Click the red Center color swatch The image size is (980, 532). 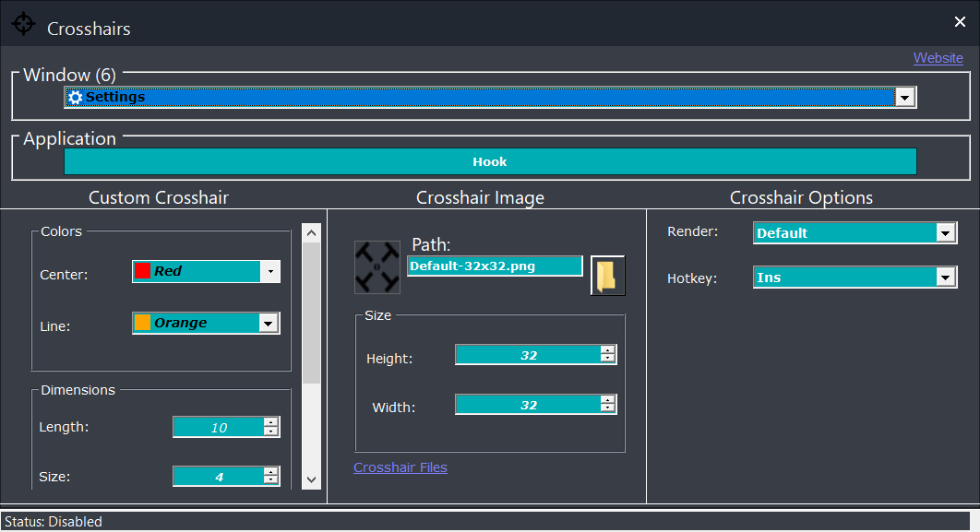point(143,271)
